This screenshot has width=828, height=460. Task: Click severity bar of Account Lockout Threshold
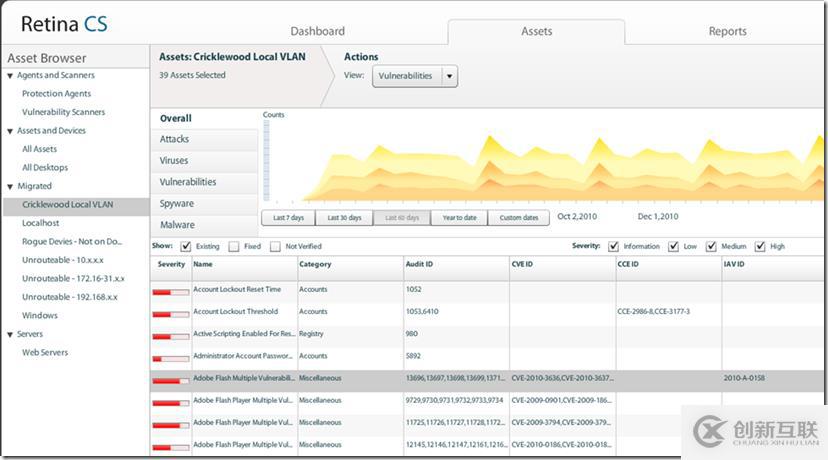pyautogui.click(x=171, y=315)
